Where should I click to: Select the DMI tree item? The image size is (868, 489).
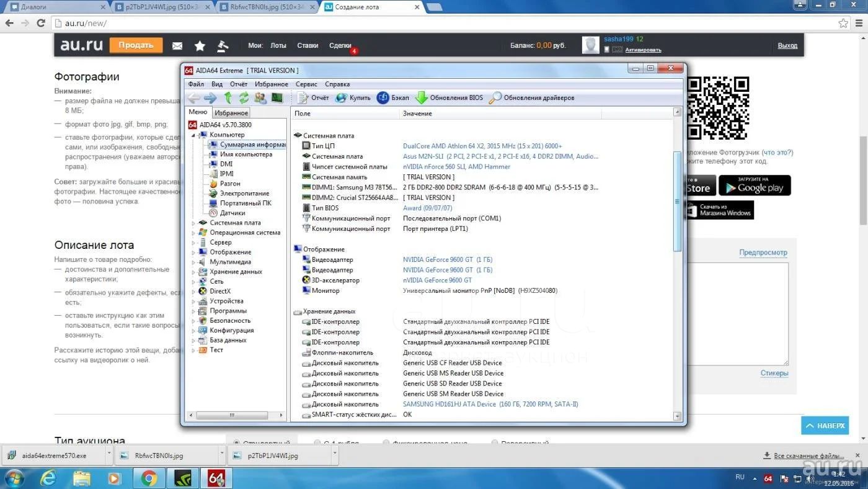tap(226, 164)
